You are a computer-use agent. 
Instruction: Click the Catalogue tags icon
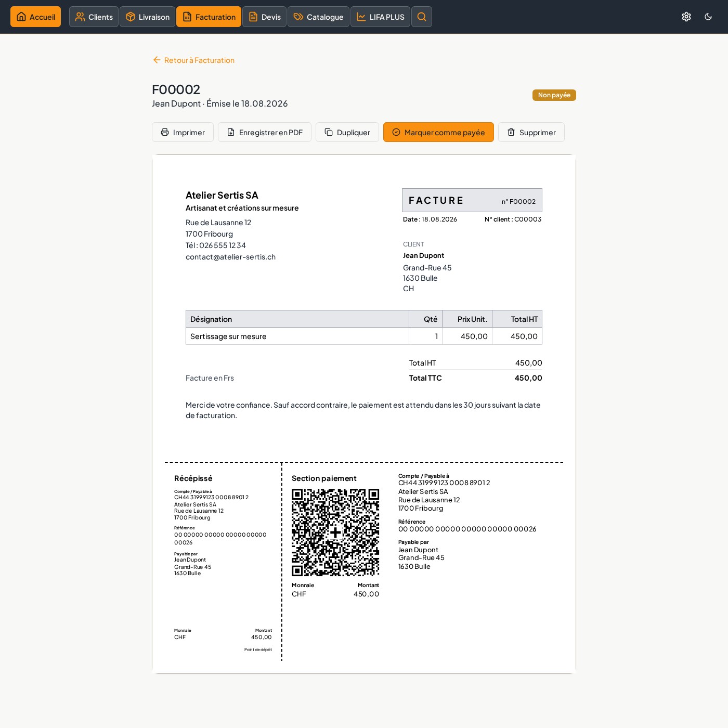(298, 17)
